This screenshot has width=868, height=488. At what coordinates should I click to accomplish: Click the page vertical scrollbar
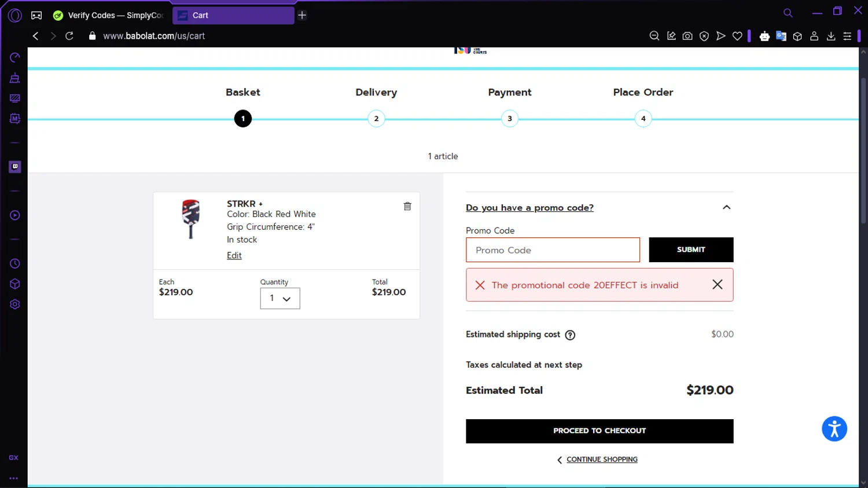863,151
